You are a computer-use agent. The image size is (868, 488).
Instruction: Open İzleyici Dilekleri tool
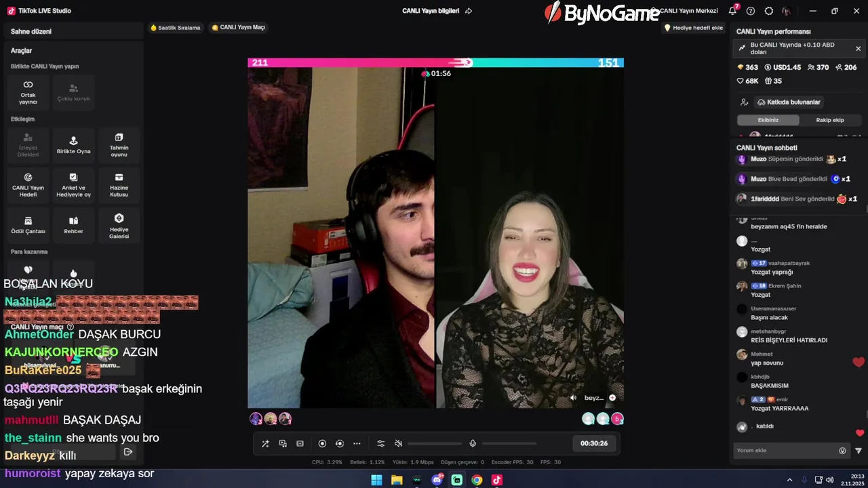point(28,145)
